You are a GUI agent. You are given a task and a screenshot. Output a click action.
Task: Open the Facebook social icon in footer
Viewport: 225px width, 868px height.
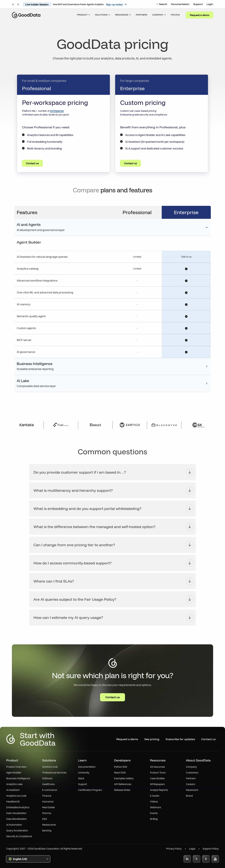[x=206, y=859]
